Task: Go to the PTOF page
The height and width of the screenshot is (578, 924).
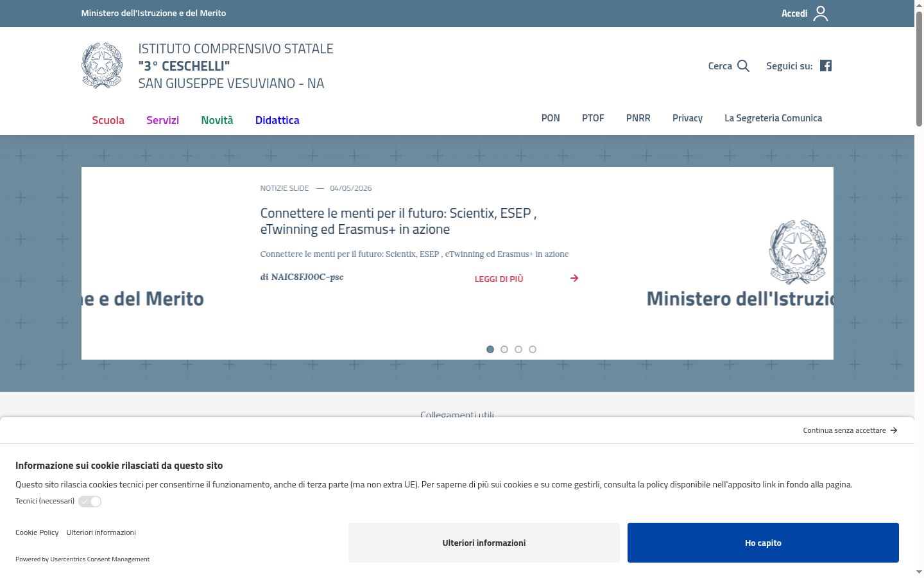Action: (x=593, y=118)
